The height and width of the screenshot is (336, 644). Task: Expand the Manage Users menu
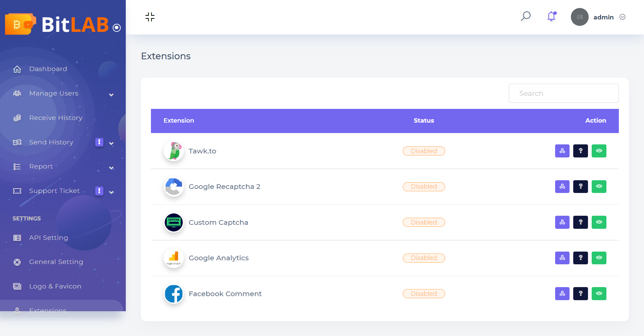(x=111, y=95)
